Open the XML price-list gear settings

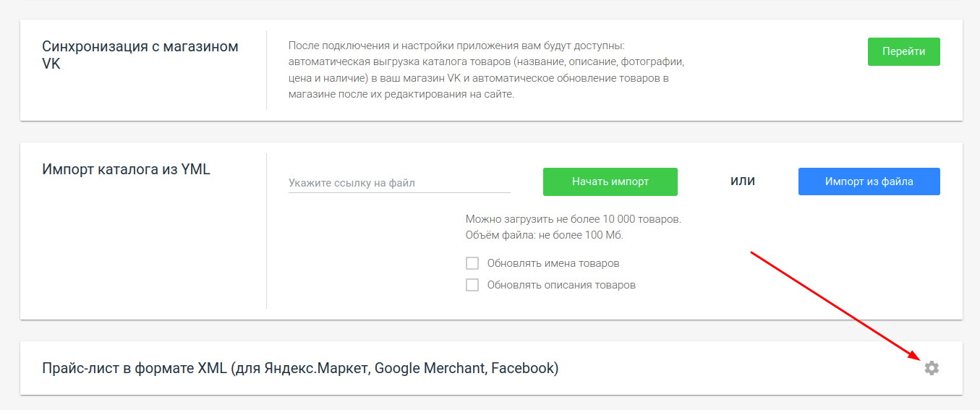[932, 368]
